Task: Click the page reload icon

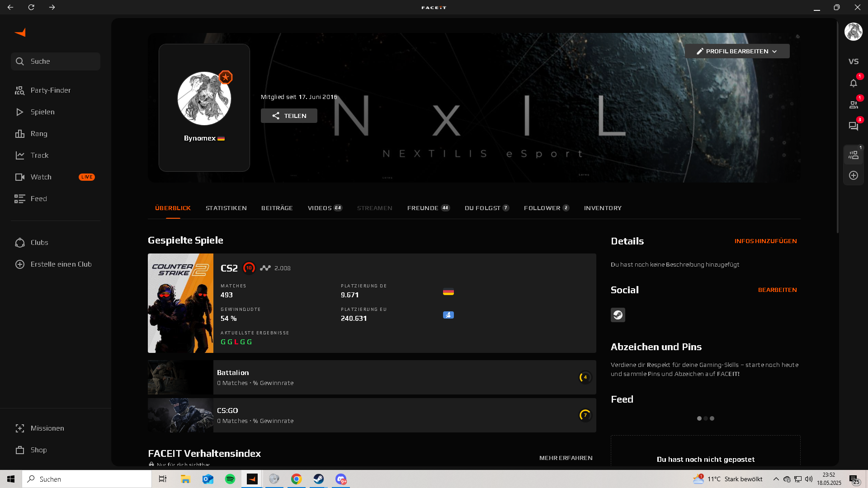Action: pos(31,7)
